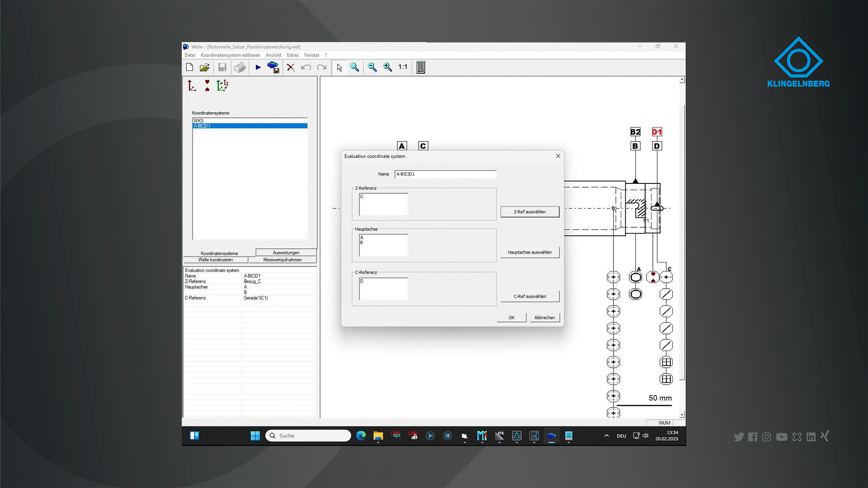
Task: Click the Name input field in dialog
Action: (445, 174)
